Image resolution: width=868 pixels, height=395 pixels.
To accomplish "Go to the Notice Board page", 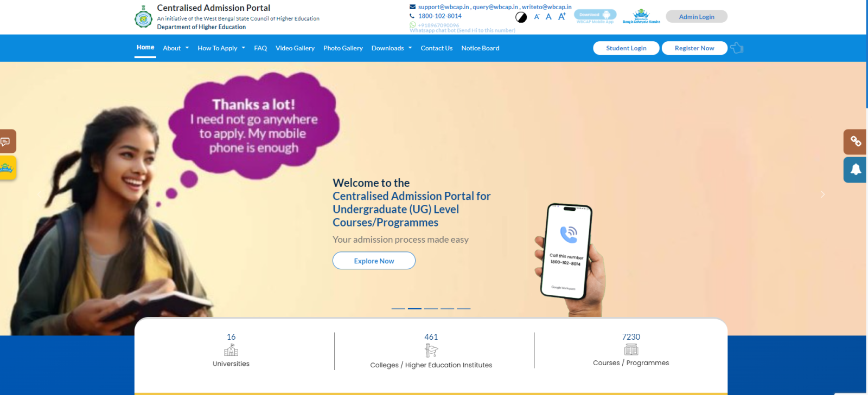I will [480, 48].
